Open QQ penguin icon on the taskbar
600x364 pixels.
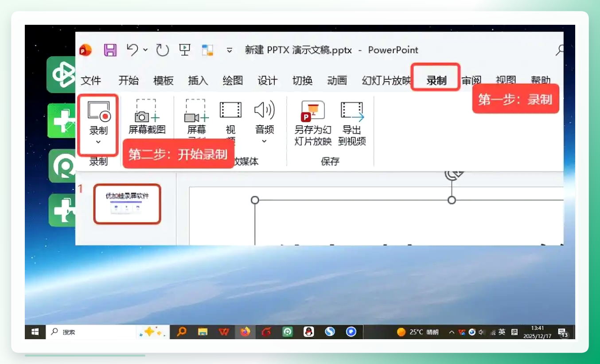click(308, 332)
